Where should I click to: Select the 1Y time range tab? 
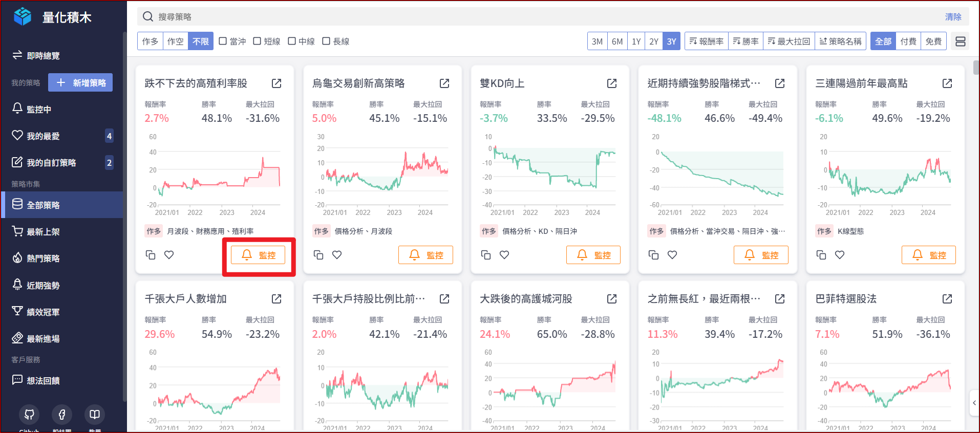636,41
